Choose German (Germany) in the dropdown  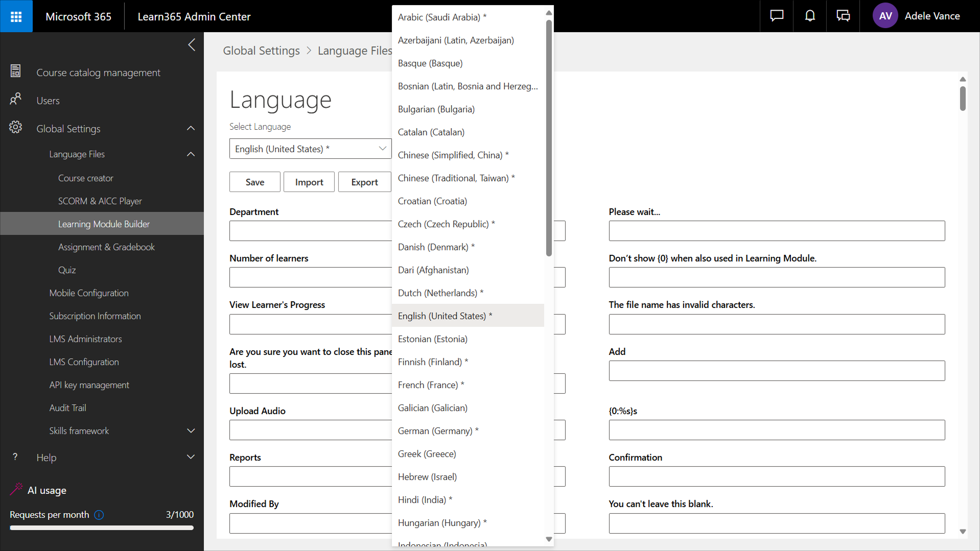(x=438, y=431)
